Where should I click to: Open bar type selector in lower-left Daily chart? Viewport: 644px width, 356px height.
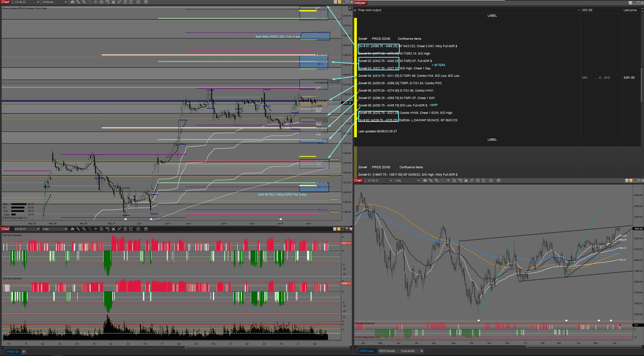(x=72, y=229)
